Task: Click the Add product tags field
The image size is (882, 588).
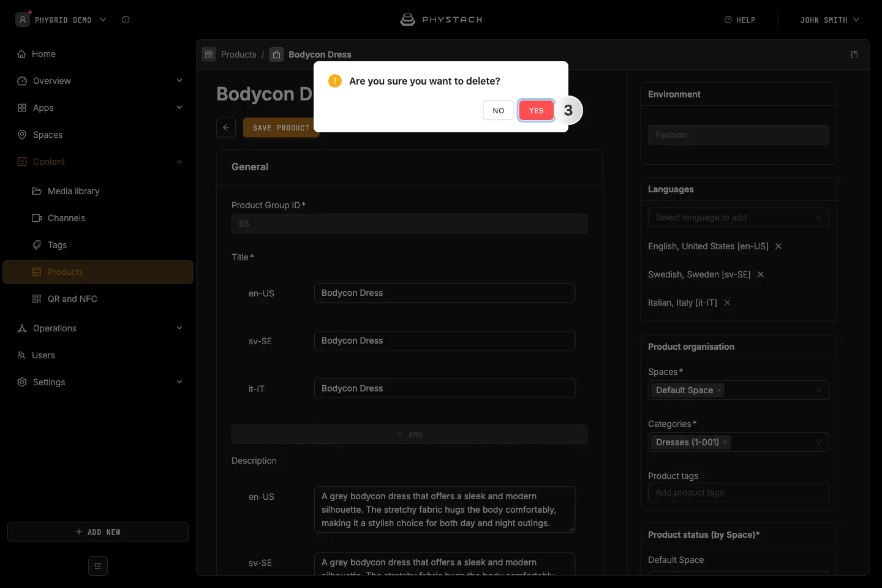Action: pyautogui.click(x=738, y=492)
